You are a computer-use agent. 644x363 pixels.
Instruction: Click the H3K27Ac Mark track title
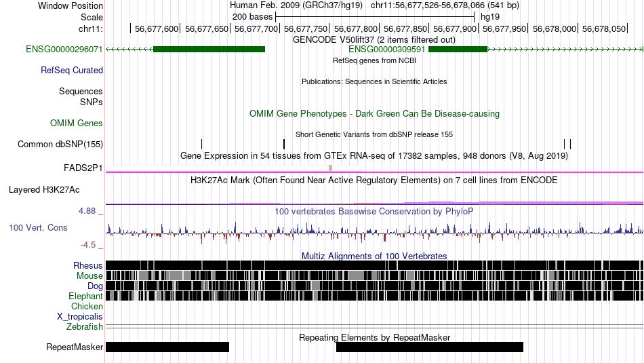[374, 180]
